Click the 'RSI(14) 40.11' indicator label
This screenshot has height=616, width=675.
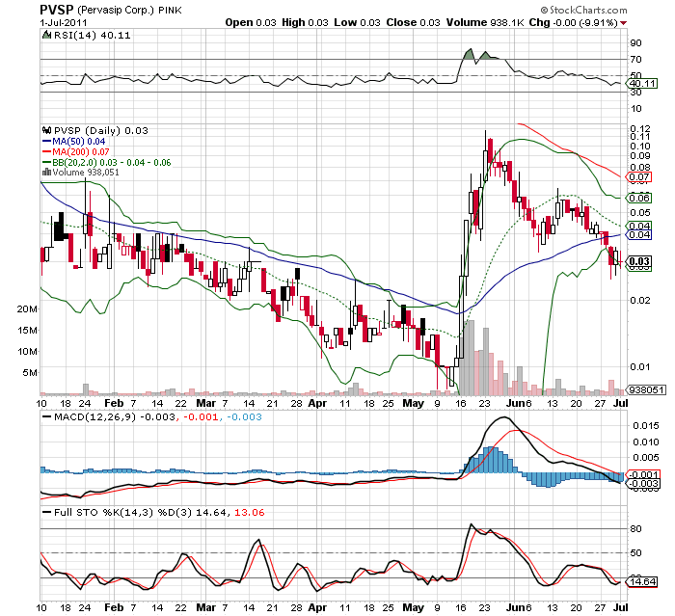(x=93, y=35)
